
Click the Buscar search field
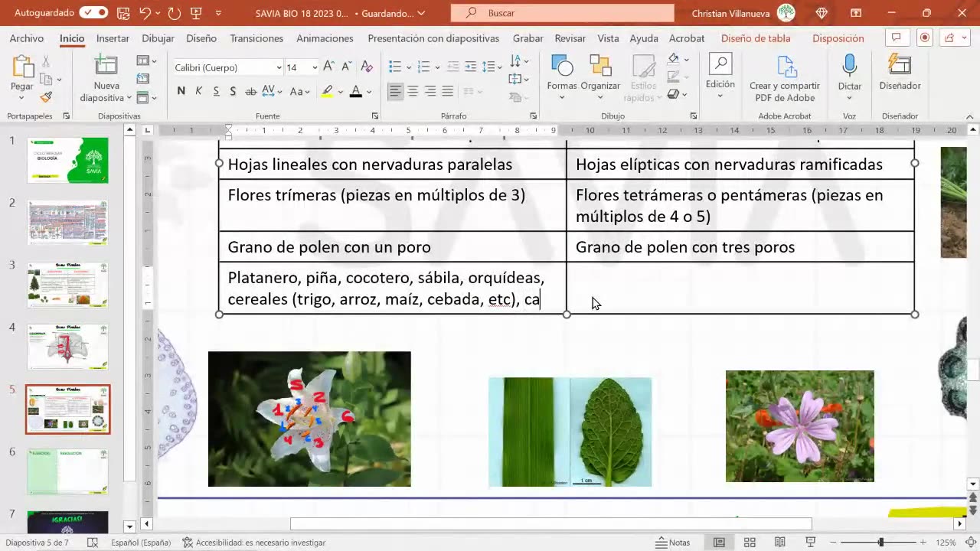(562, 13)
